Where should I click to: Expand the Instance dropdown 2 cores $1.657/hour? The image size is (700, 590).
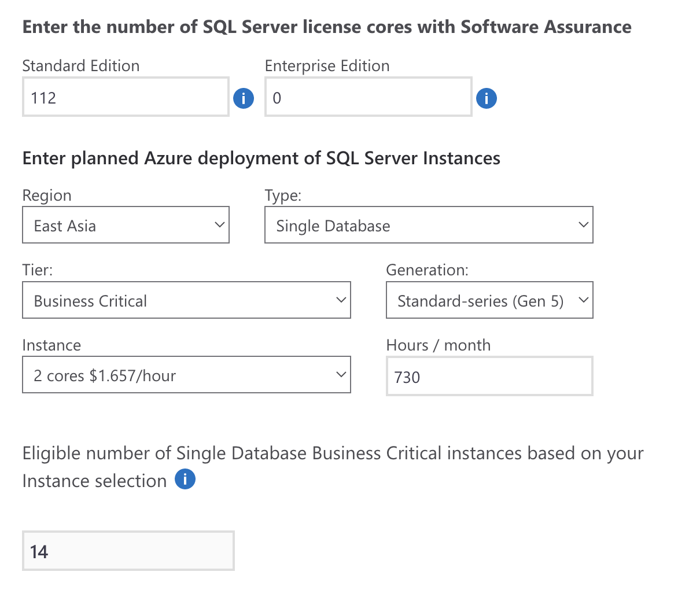[186, 375]
